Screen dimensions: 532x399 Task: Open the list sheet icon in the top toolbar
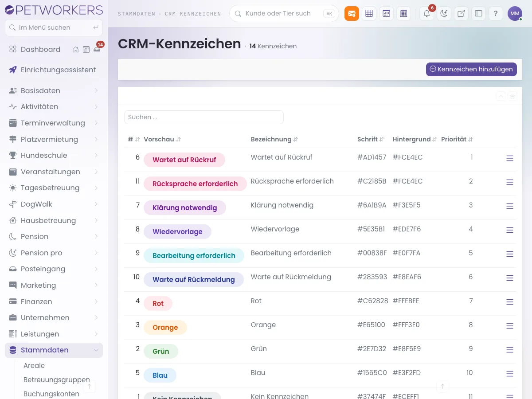pyautogui.click(x=403, y=14)
